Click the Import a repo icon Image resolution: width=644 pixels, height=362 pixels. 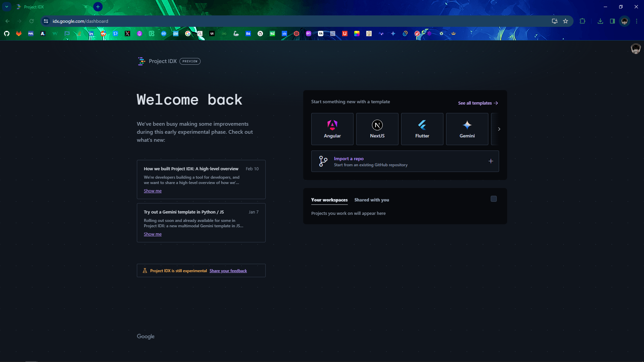pyautogui.click(x=323, y=161)
